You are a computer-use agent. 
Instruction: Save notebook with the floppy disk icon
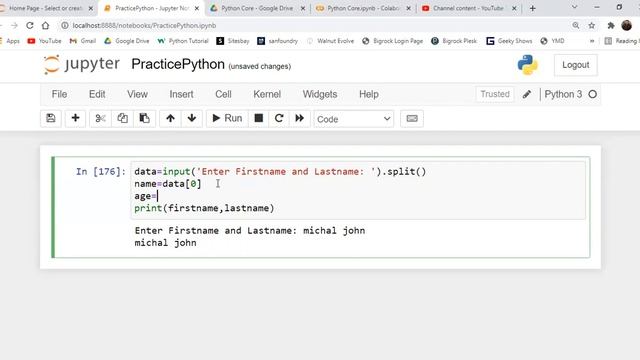pyautogui.click(x=51, y=118)
